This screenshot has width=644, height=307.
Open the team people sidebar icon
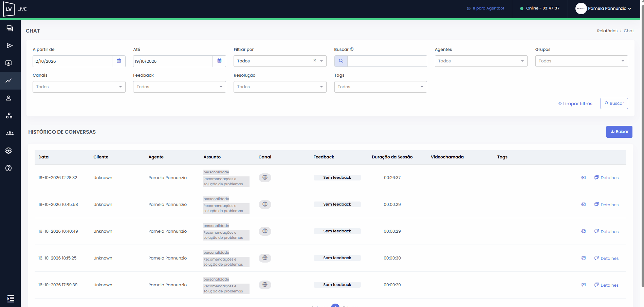pos(10,133)
